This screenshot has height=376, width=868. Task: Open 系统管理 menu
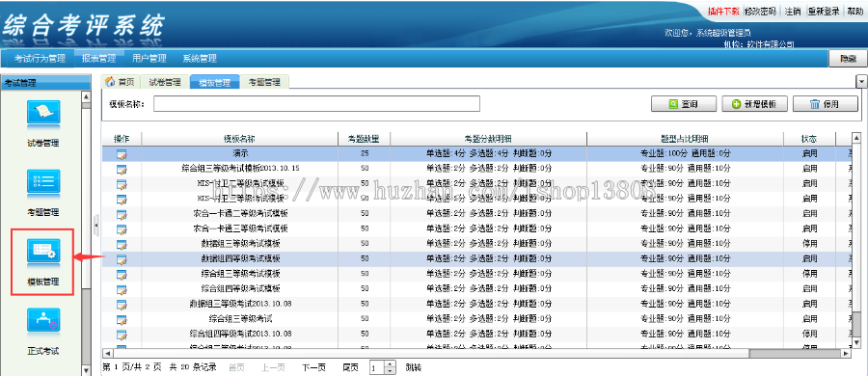200,58
